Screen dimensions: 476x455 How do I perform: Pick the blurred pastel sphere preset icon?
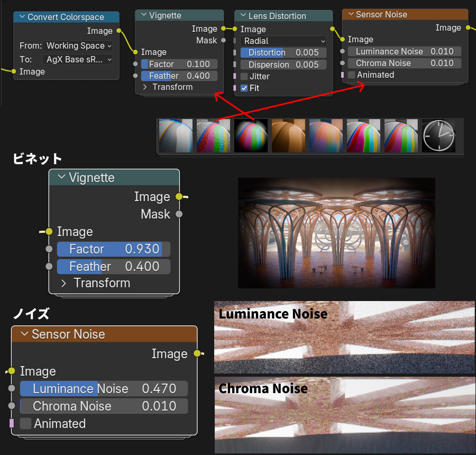point(325,135)
